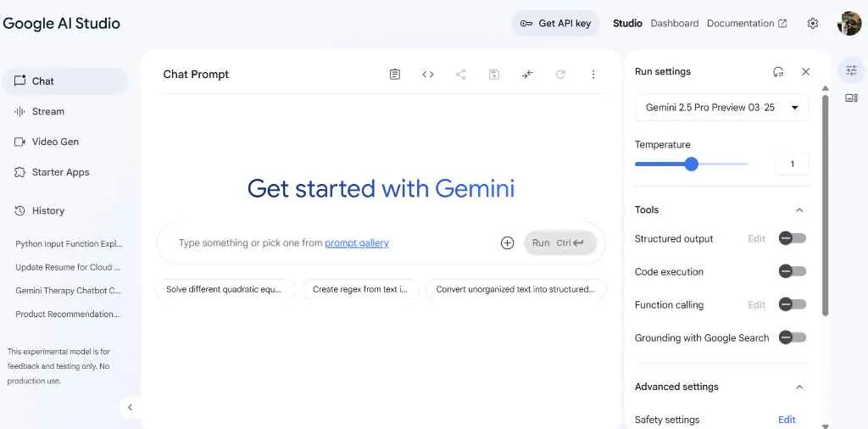The image size is (868, 429).
Task: Open the Chat section in sidebar
Action: [x=64, y=81]
